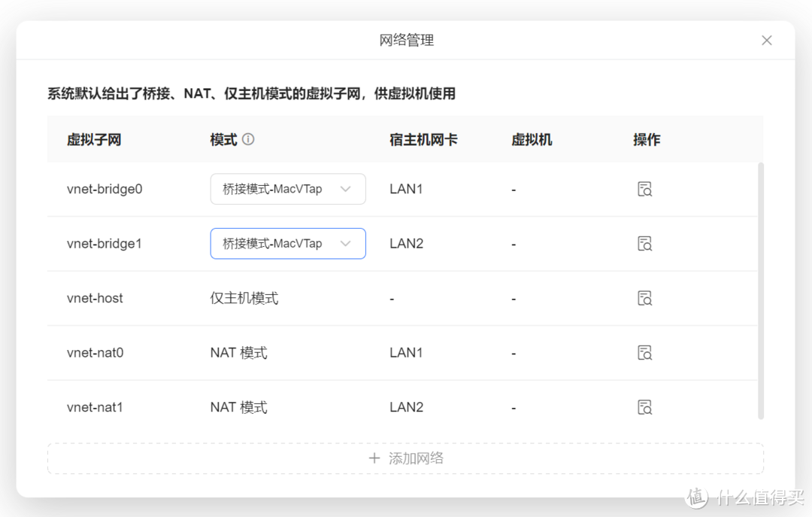Viewport: 812px width, 517px height.
Task: Click the 虚拟机 column header
Action: [532, 140]
